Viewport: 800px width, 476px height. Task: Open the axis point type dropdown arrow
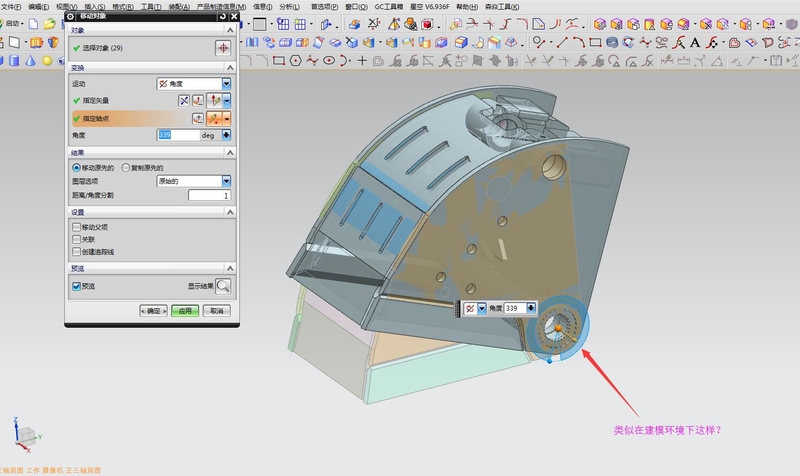(x=227, y=119)
